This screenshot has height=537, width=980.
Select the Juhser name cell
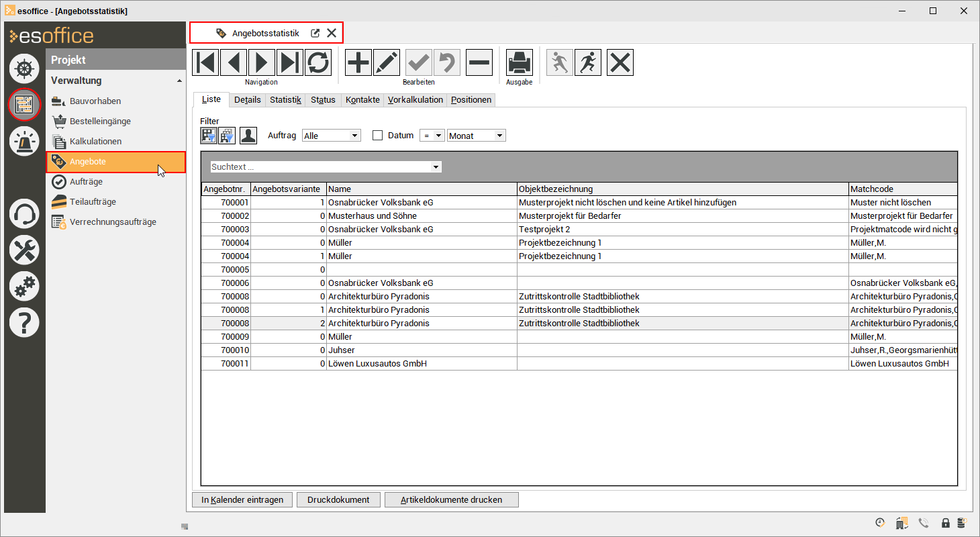(422, 350)
